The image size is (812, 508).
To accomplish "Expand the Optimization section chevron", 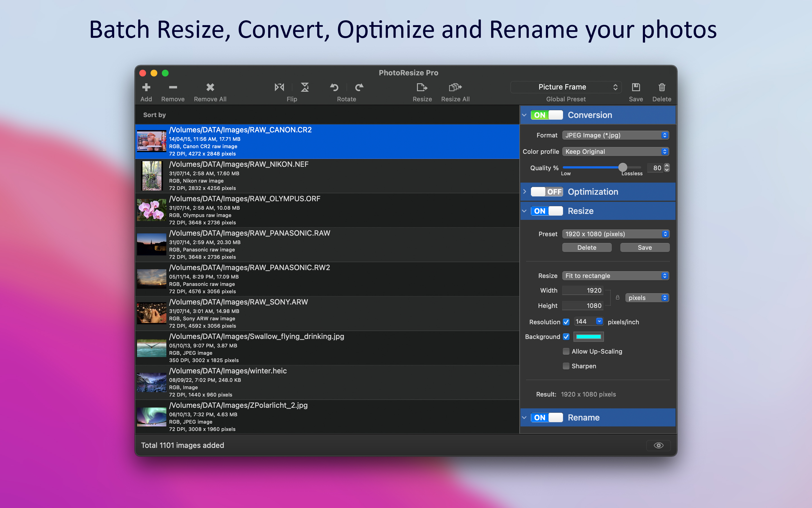I will (524, 192).
